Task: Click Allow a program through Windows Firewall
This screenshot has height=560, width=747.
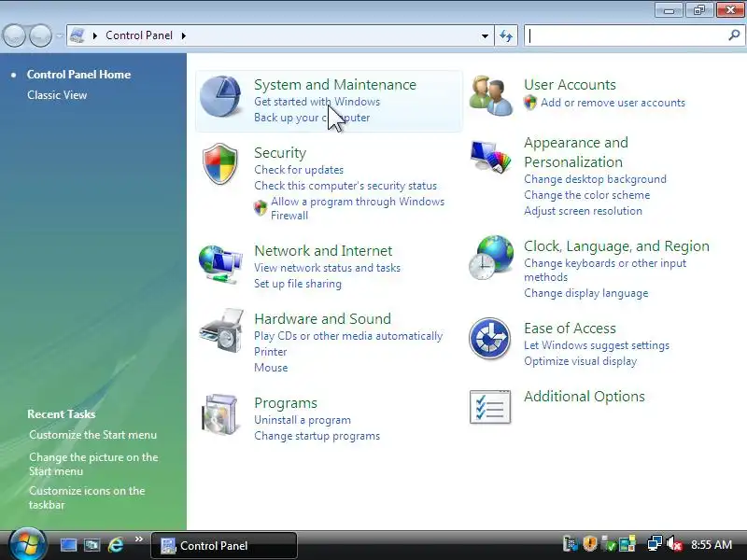Action: click(358, 208)
